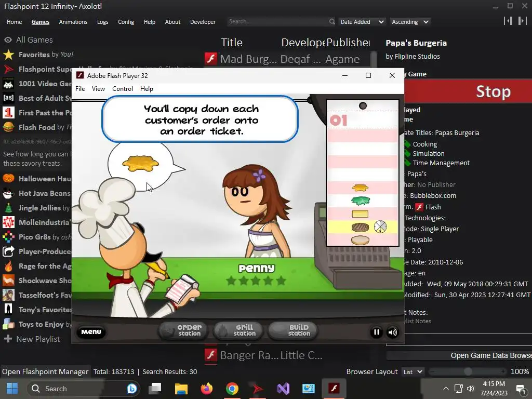Open Flash Player View menu
532x399 pixels.
click(x=98, y=88)
